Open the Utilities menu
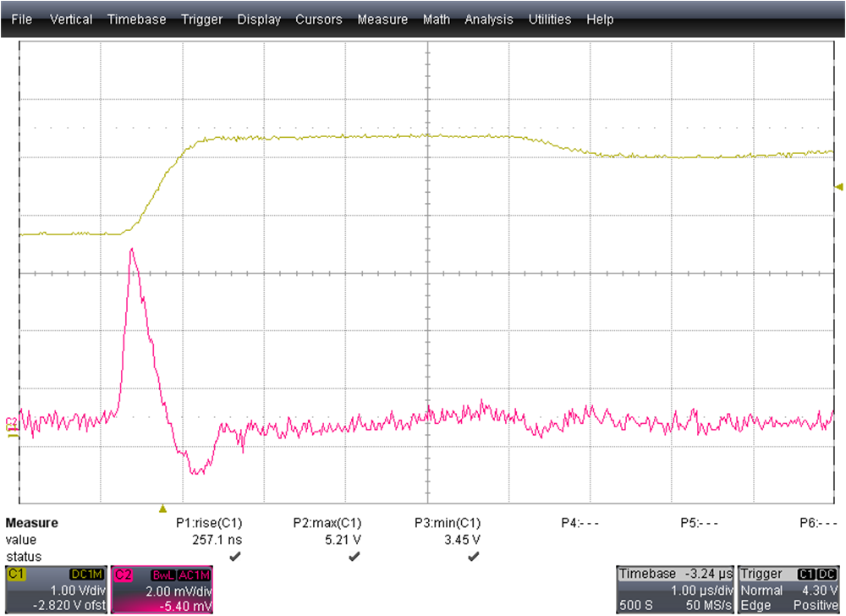The width and height of the screenshot is (846, 616). tap(550, 19)
